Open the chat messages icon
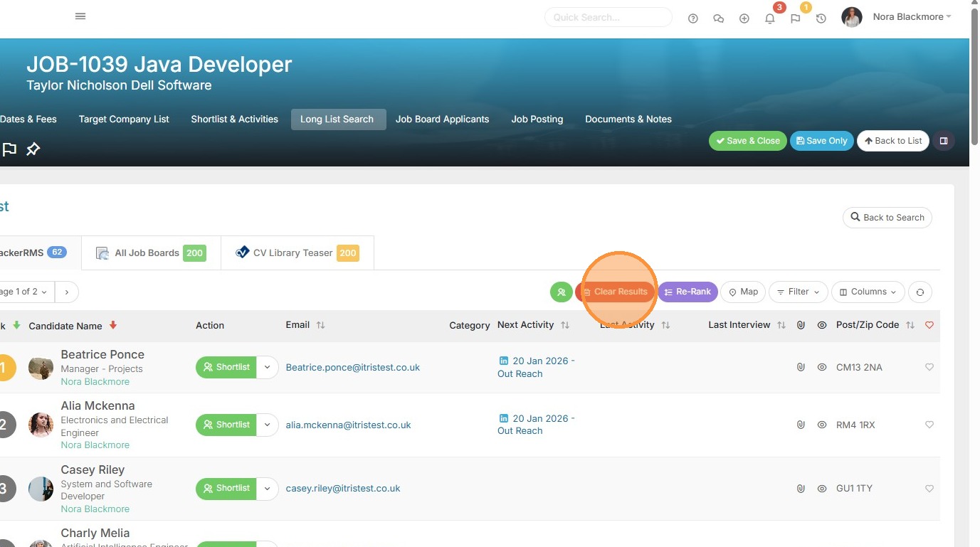This screenshot has height=547, width=980. [x=718, y=18]
